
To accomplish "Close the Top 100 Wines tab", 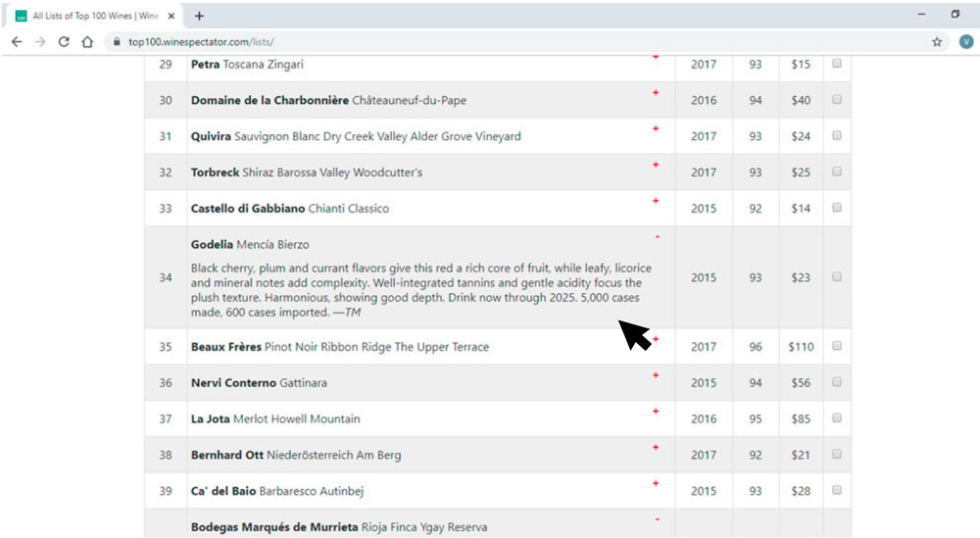I will [x=171, y=16].
